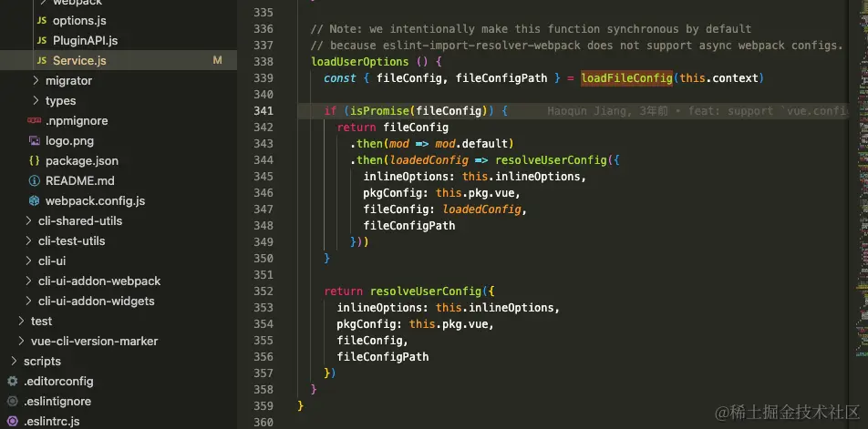This screenshot has width=868, height=429.
Task: Click the comment on line 336
Action: tap(532, 29)
